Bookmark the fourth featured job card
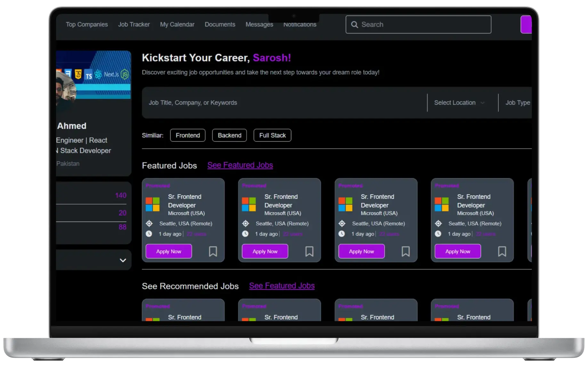Viewport: 588px width, 367px height. tap(502, 252)
